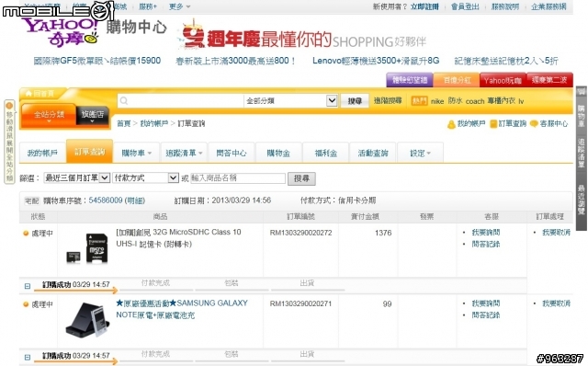This screenshot has height=366, width=588.
Task: Click the 服務說明 link
Action: click(505, 6)
